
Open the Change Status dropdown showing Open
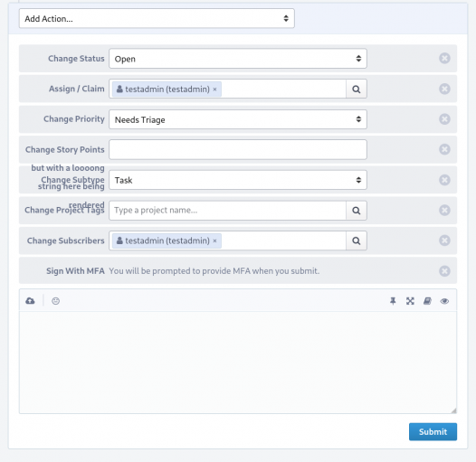click(238, 59)
